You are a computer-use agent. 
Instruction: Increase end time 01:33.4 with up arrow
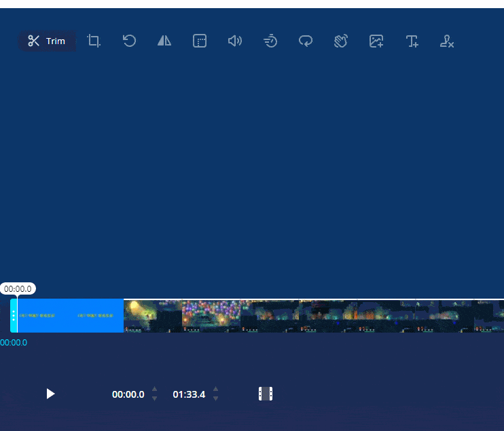(x=216, y=389)
